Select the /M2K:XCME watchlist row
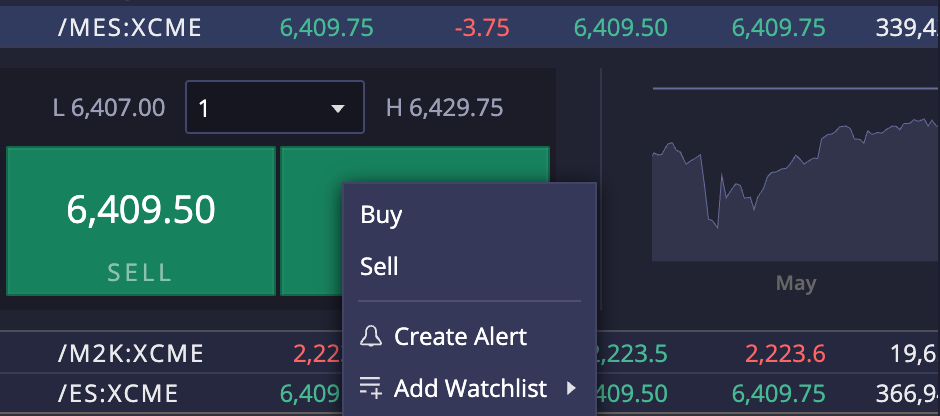Image resolution: width=940 pixels, height=416 pixels. click(470, 354)
